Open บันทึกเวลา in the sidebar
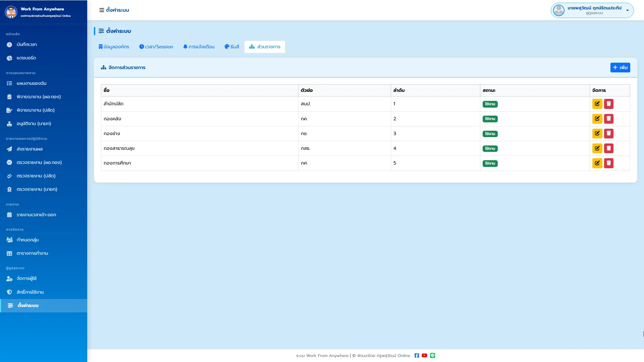644x362 pixels. click(x=44, y=45)
